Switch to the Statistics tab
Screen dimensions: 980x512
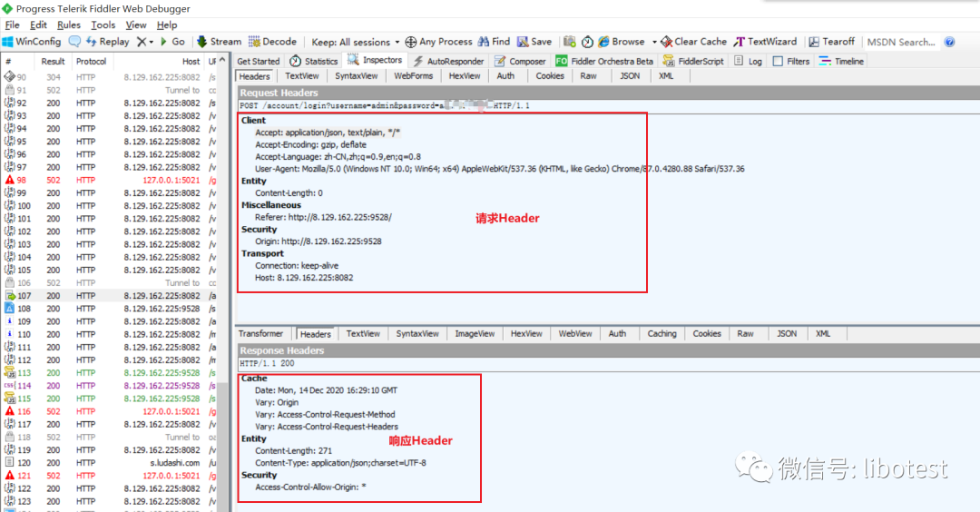(x=314, y=61)
